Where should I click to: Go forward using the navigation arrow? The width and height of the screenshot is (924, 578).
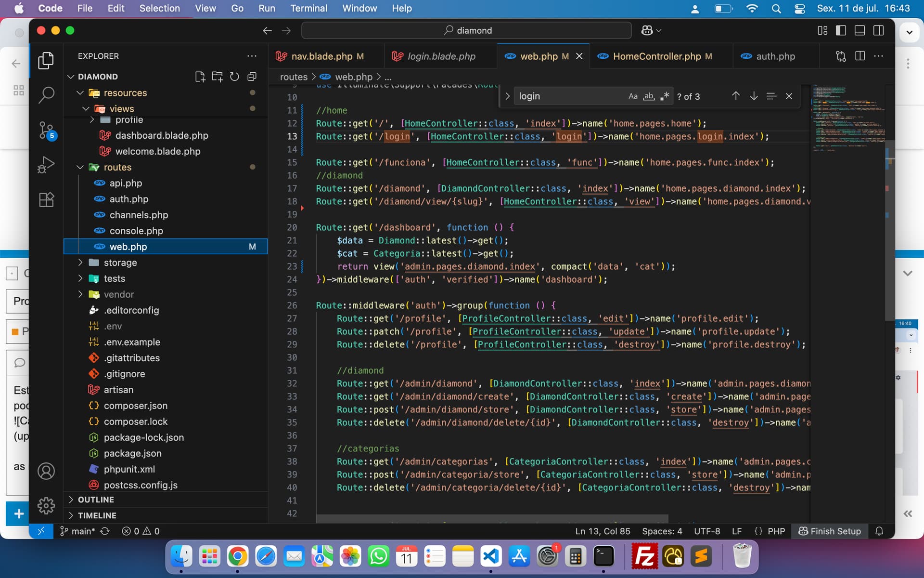pos(286,30)
